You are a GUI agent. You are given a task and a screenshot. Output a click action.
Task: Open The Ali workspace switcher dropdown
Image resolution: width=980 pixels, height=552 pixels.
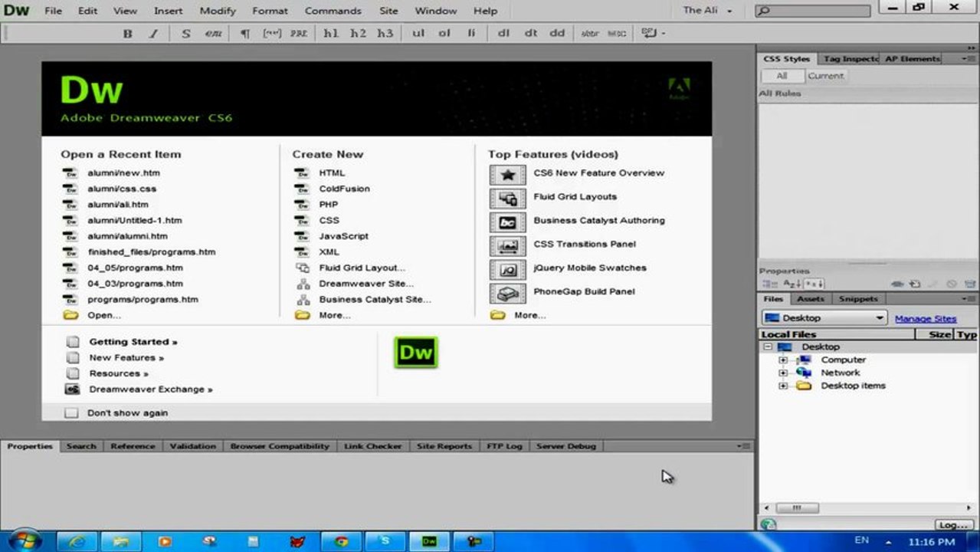point(708,11)
